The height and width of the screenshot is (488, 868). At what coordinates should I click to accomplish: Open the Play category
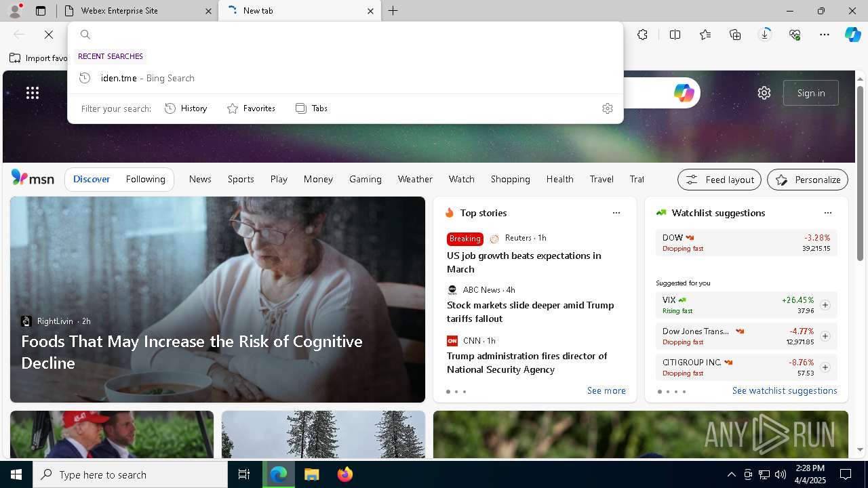[x=279, y=179]
